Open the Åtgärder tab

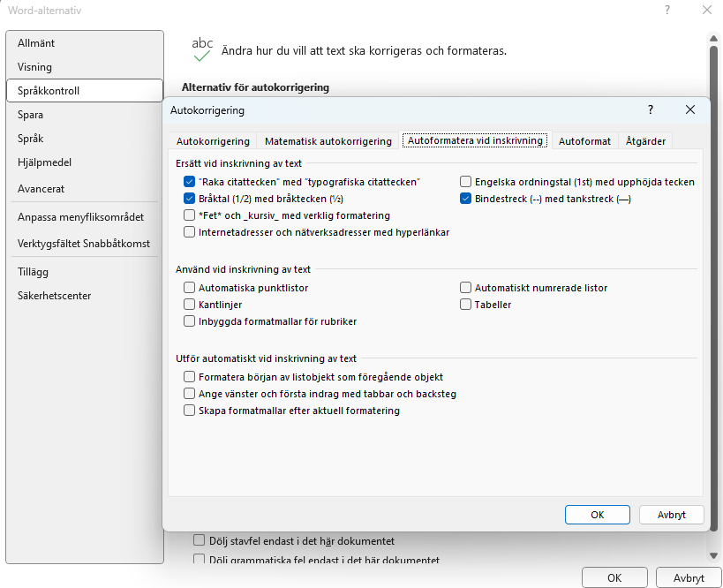click(646, 141)
